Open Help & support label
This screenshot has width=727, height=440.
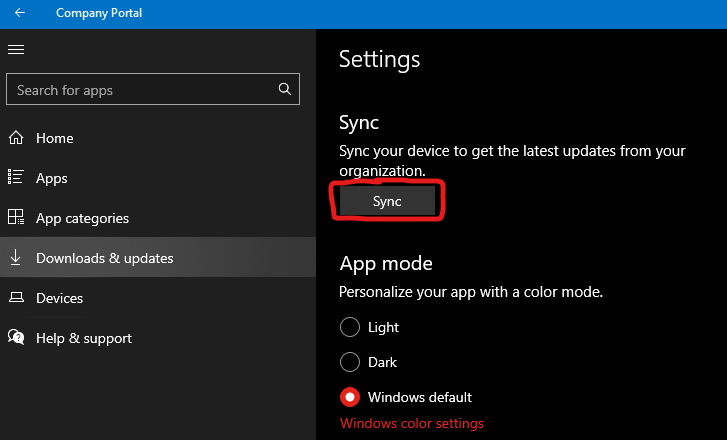click(84, 338)
